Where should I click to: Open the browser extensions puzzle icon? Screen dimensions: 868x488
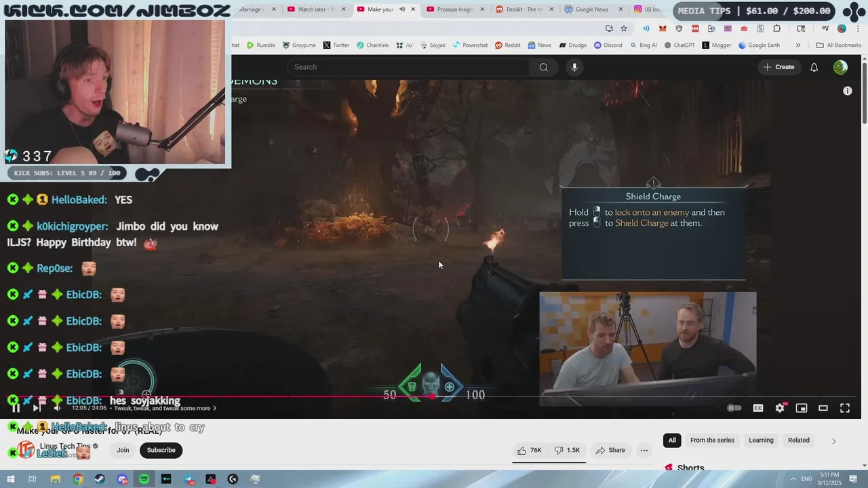(777, 28)
